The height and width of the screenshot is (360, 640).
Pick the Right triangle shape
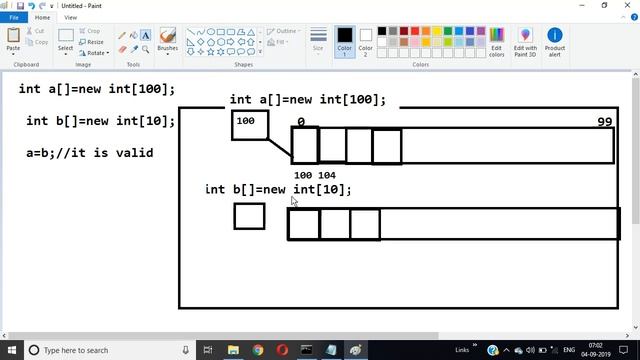[x=191, y=42]
